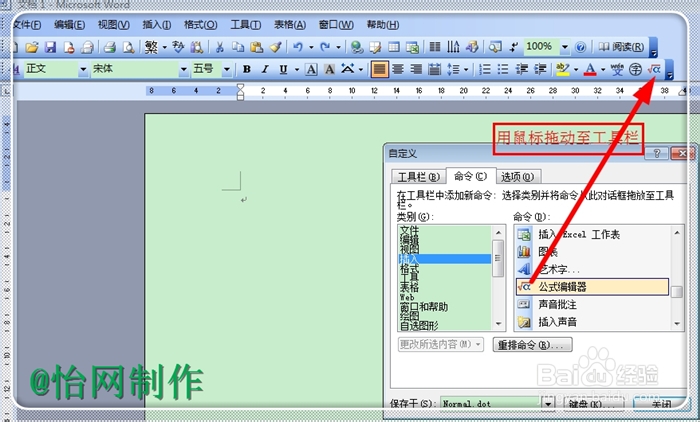Click the 重排命令(R)... button
700x422 pixels.
532,345
